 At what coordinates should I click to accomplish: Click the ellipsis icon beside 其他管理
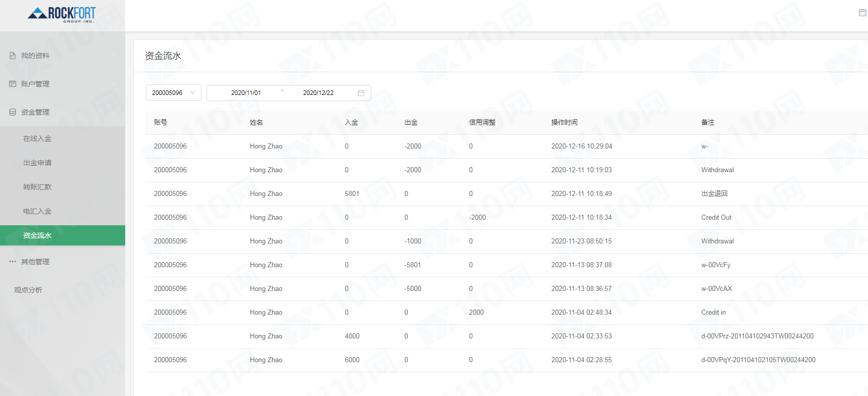[x=13, y=262]
